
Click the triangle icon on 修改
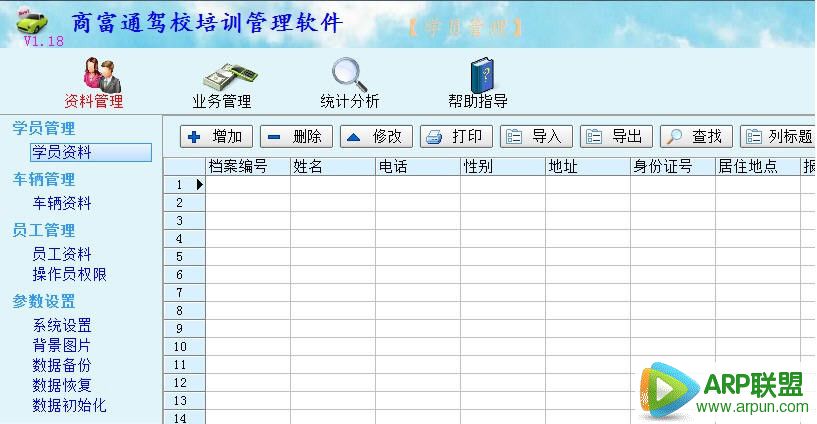[x=354, y=137]
